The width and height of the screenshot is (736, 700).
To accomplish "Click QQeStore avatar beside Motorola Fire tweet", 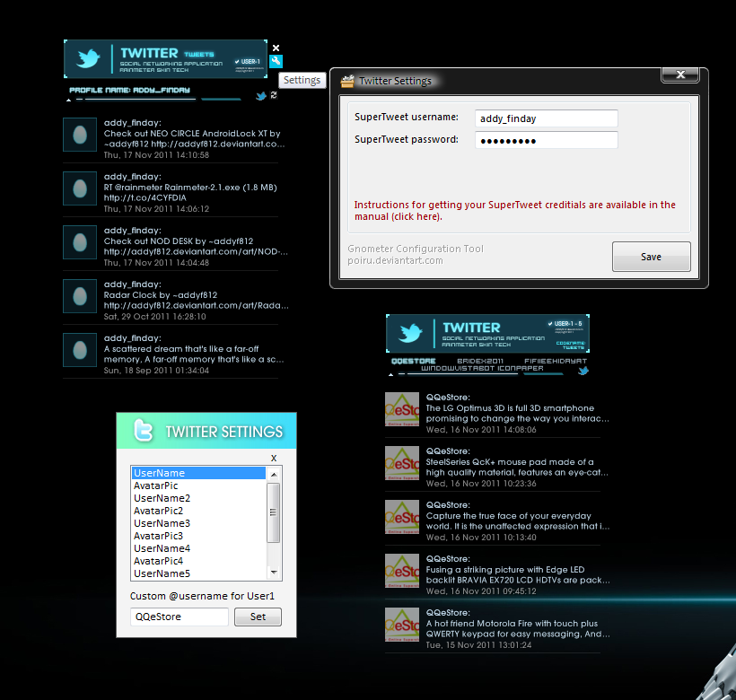I will [402, 625].
